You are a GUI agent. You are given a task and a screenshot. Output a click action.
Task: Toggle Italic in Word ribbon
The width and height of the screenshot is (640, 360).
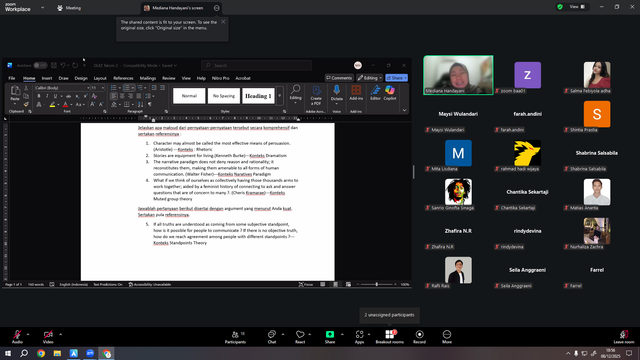click(47, 96)
